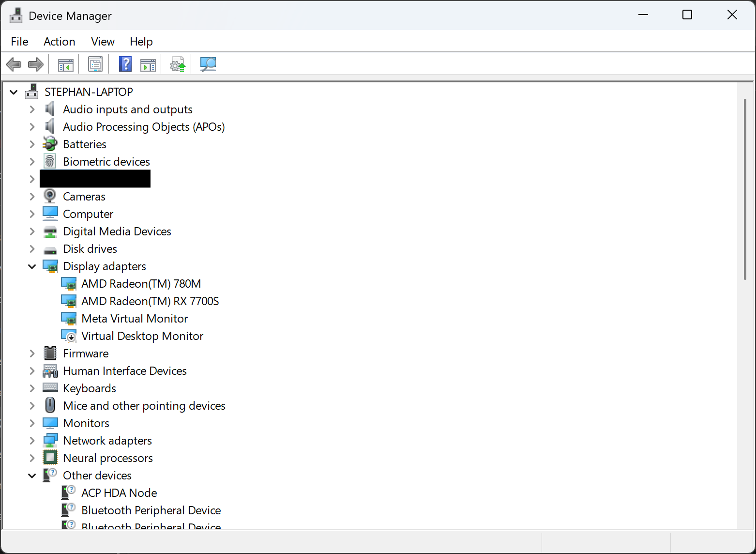The image size is (756, 554).
Task: Select the STEPHAN-LAPTOP root node
Action: [88, 92]
